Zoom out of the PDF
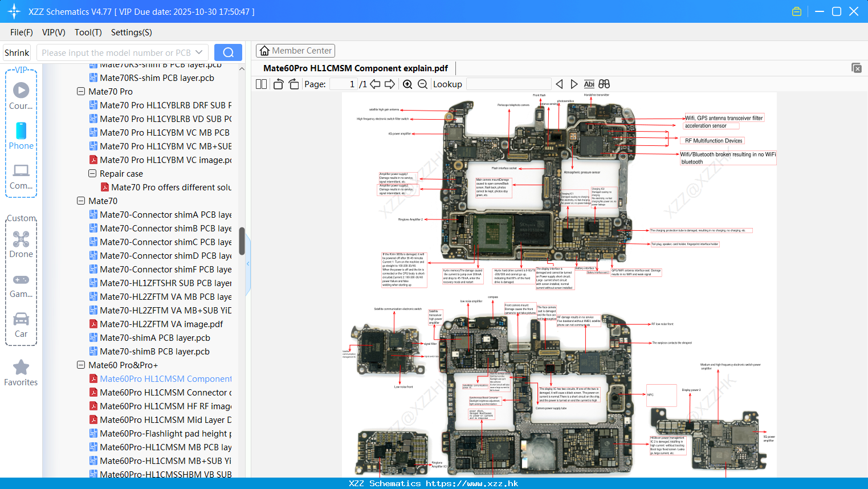Screen dimensions: 868x489 point(422,84)
